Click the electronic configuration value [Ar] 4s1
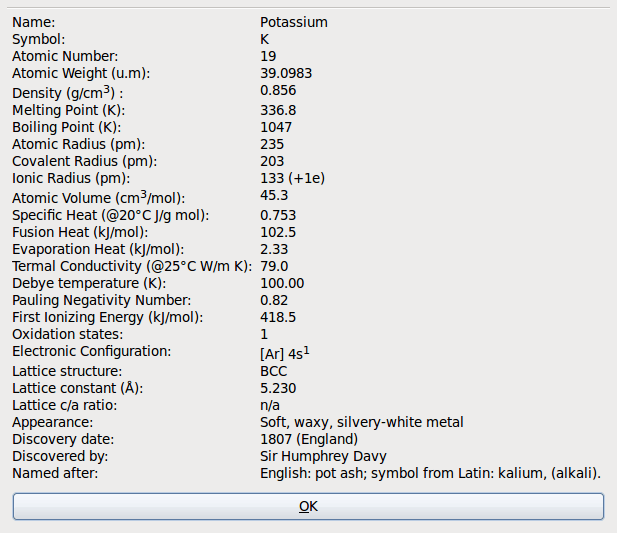This screenshot has height=533, width=617. 285,353
